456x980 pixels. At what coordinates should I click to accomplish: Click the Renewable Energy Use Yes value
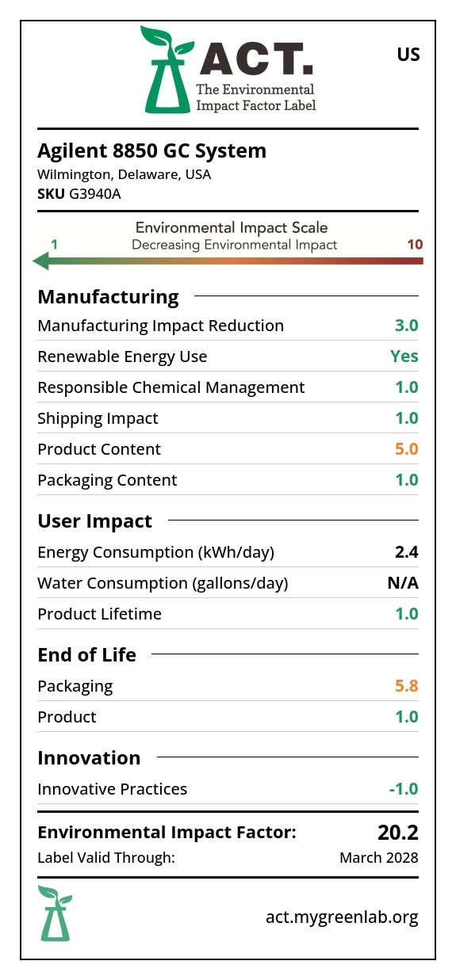click(404, 357)
